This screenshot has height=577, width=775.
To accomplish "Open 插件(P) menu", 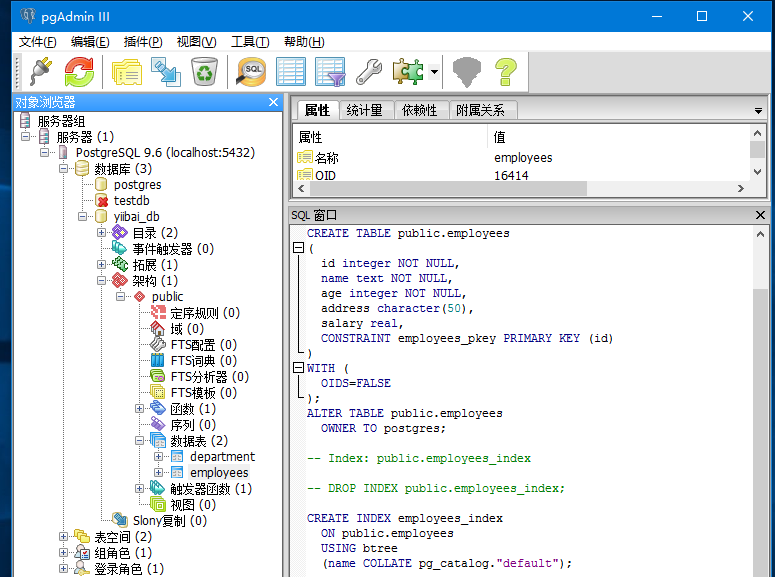I will 143,42.
